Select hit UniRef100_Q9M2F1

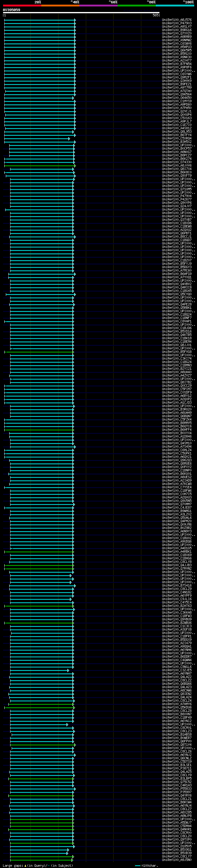177,78
